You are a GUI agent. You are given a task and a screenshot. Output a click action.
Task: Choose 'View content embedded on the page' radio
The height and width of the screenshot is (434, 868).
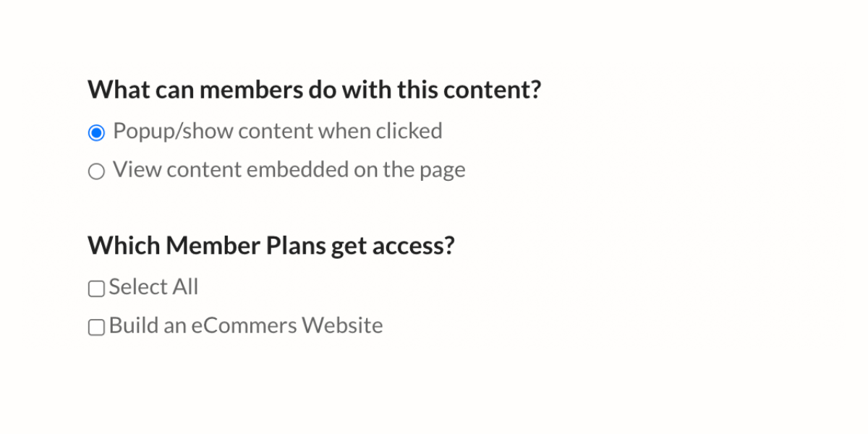96,172
